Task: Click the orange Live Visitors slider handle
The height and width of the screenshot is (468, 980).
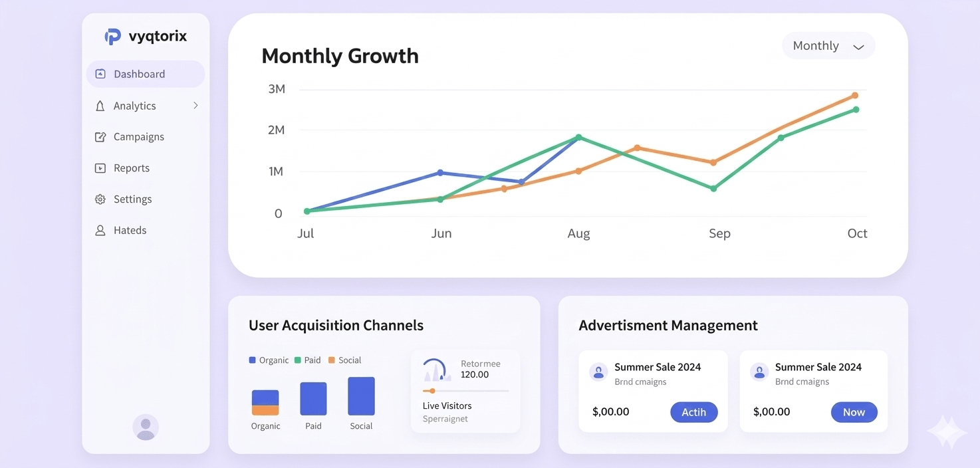Action: [x=432, y=391]
